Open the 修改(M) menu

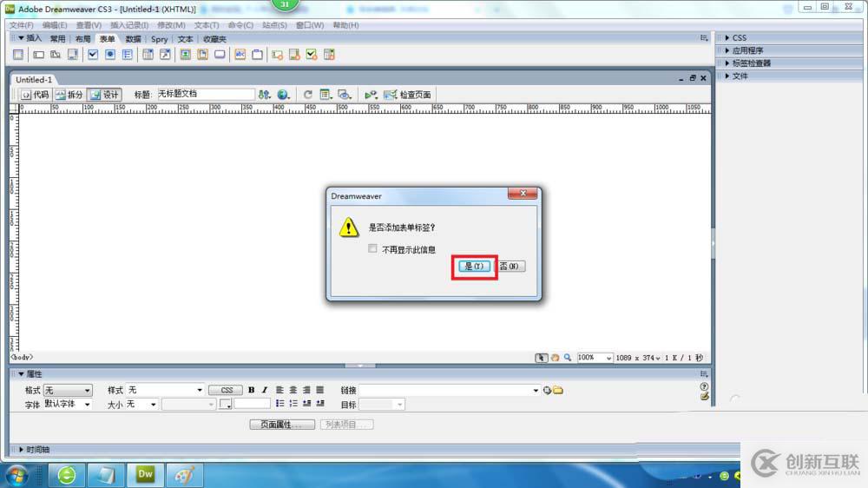pyautogui.click(x=171, y=25)
